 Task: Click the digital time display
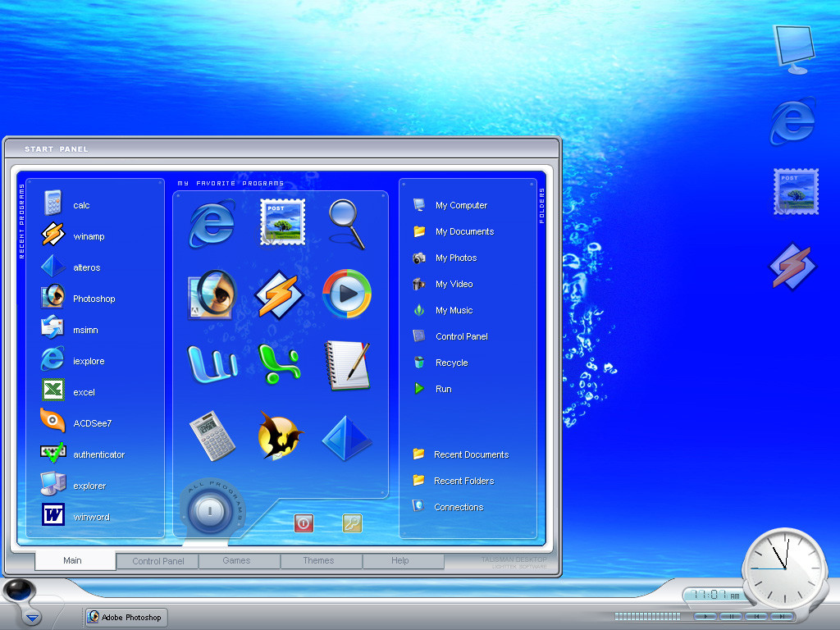coord(714,596)
